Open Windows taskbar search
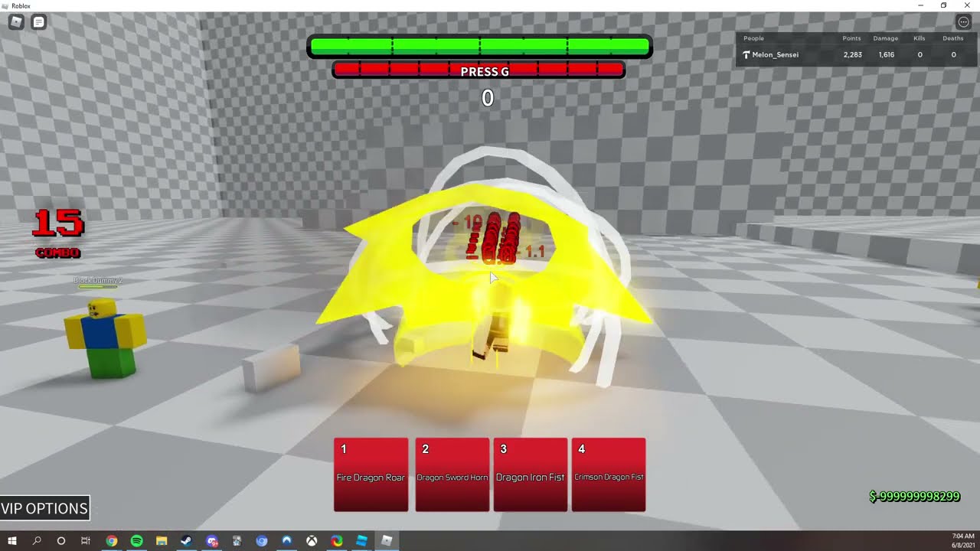Screen dimensions: 980x551 pos(37,541)
